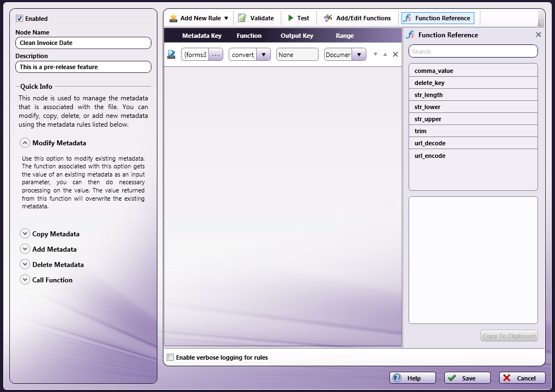Select trim in the function list
Image resolution: width=555 pixels, height=392 pixels.
click(473, 131)
